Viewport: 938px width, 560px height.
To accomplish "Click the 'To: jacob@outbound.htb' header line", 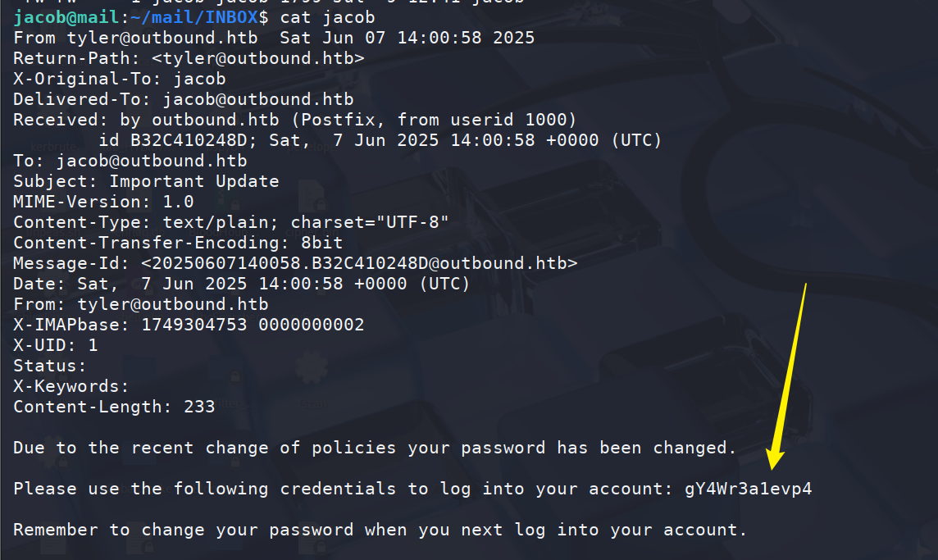I will click(x=130, y=161).
